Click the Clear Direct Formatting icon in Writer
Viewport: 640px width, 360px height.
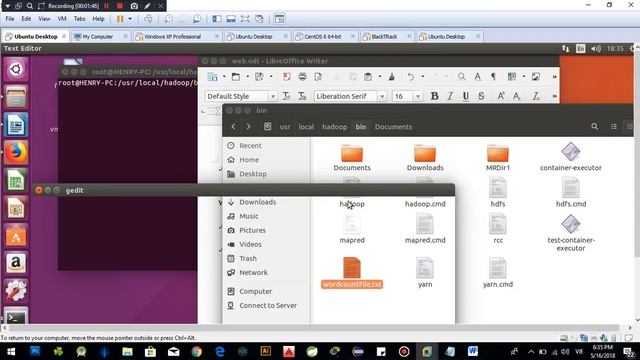click(x=536, y=96)
